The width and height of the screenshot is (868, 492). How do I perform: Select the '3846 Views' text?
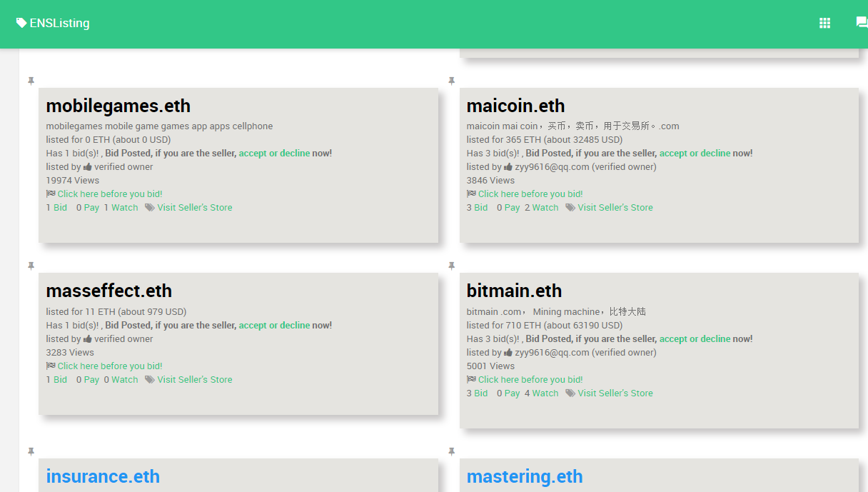(x=490, y=180)
